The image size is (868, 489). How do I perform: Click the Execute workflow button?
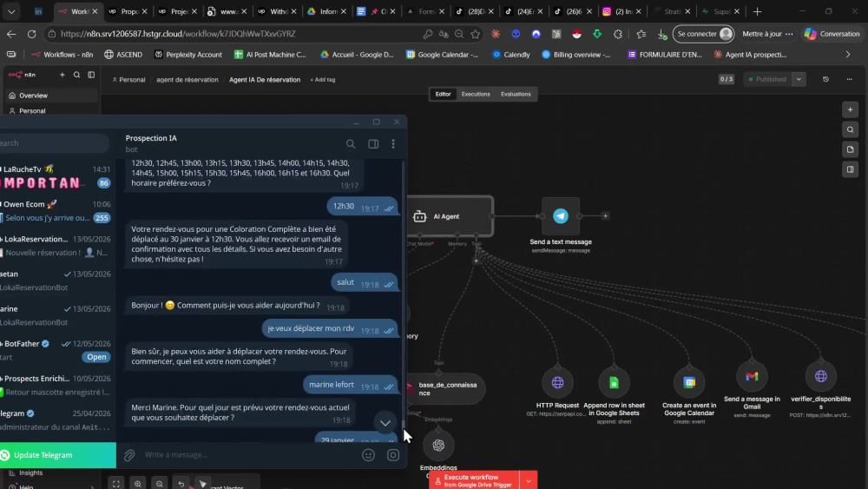pos(475,480)
